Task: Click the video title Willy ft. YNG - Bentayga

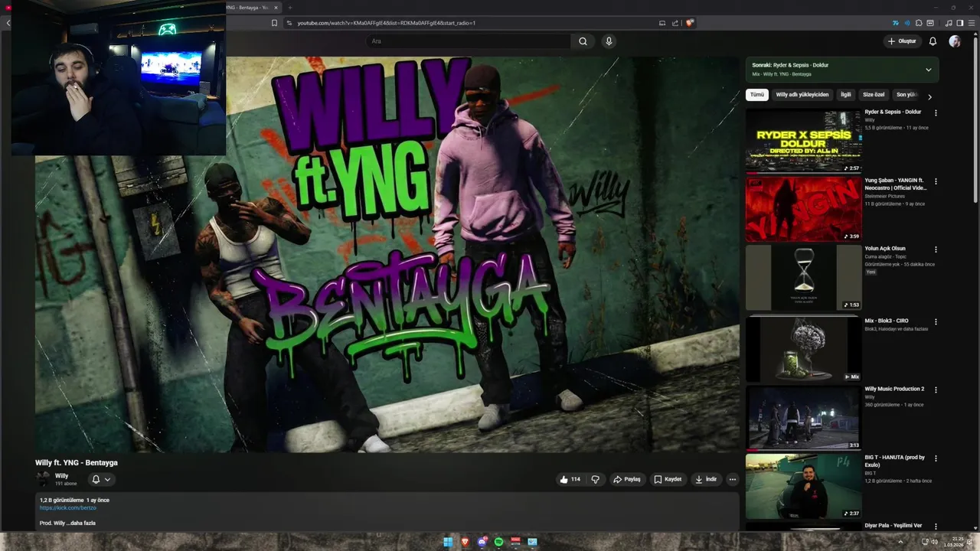Action: pos(77,463)
